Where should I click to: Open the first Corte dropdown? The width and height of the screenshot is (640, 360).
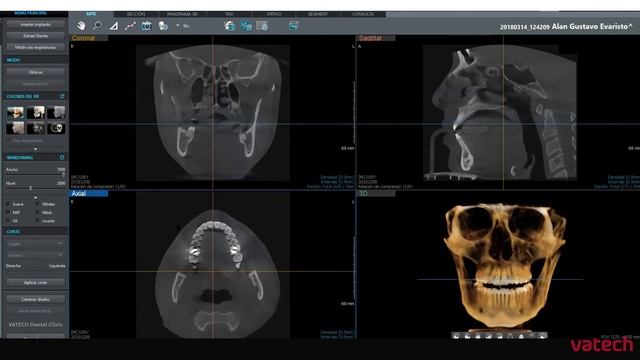pos(36,244)
